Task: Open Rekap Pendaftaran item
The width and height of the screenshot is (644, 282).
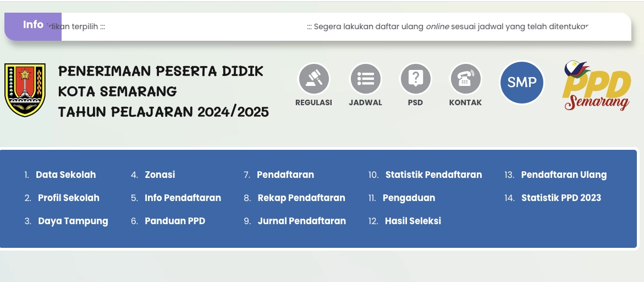Action: (301, 198)
